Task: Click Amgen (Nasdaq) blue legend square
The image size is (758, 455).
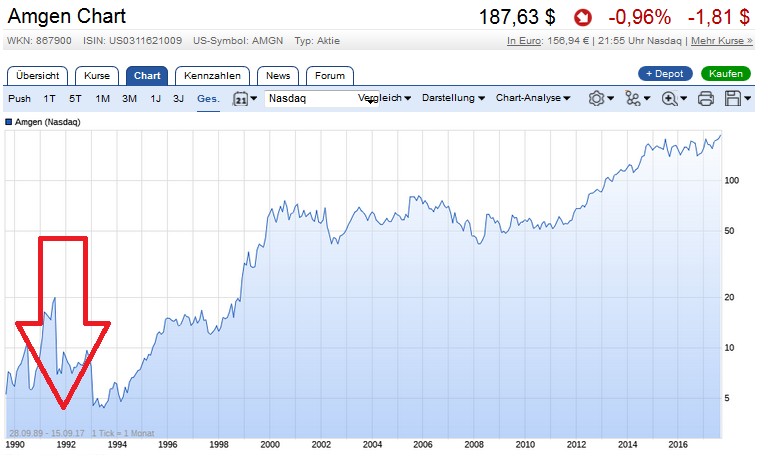Action: click(x=8, y=122)
